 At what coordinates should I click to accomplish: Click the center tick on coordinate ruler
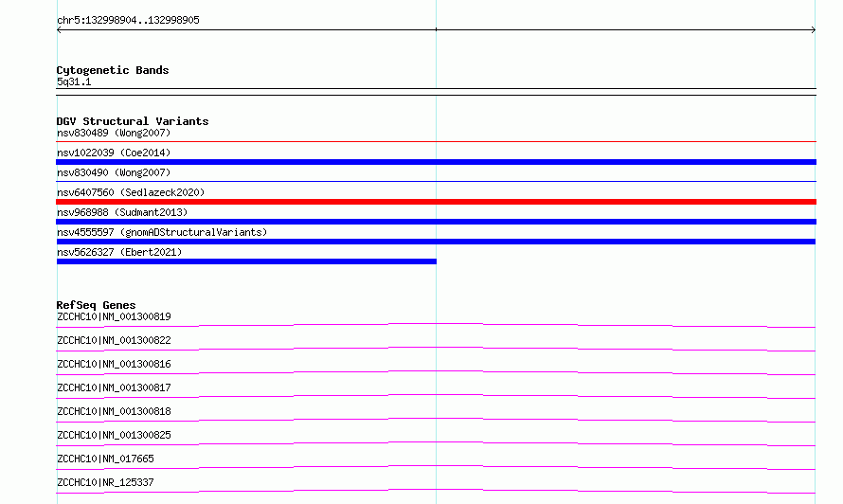pyautogui.click(x=436, y=29)
